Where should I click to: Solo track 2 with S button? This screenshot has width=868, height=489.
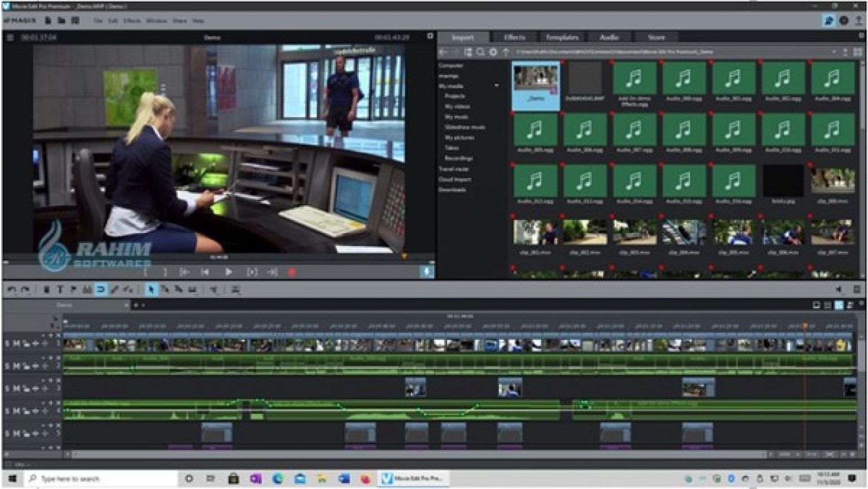[7, 366]
